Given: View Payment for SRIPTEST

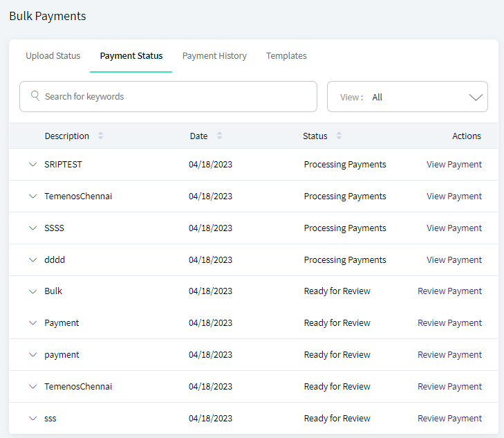Looking at the screenshot, I should pos(454,164).
